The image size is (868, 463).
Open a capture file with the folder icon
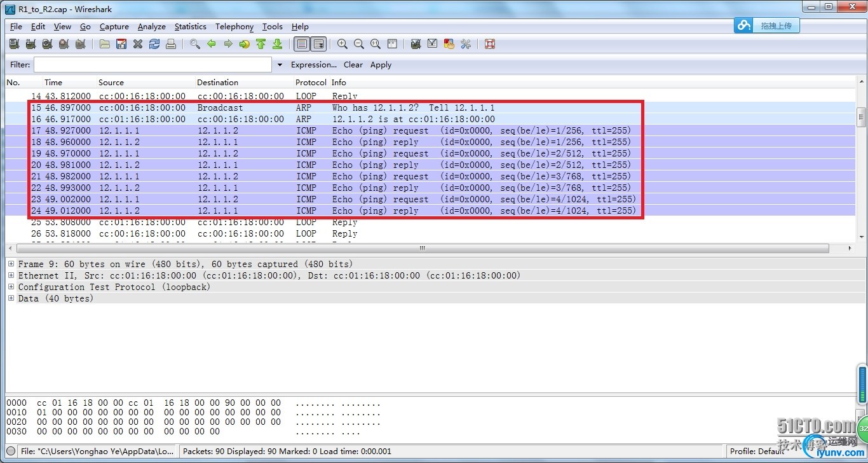pos(105,44)
